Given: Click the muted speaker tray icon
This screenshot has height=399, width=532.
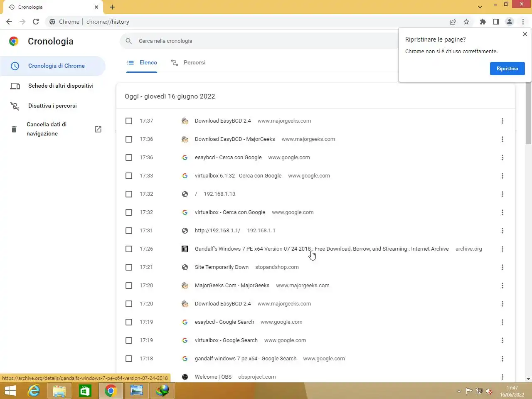Looking at the screenshot, I should click(x=489, y=391).
